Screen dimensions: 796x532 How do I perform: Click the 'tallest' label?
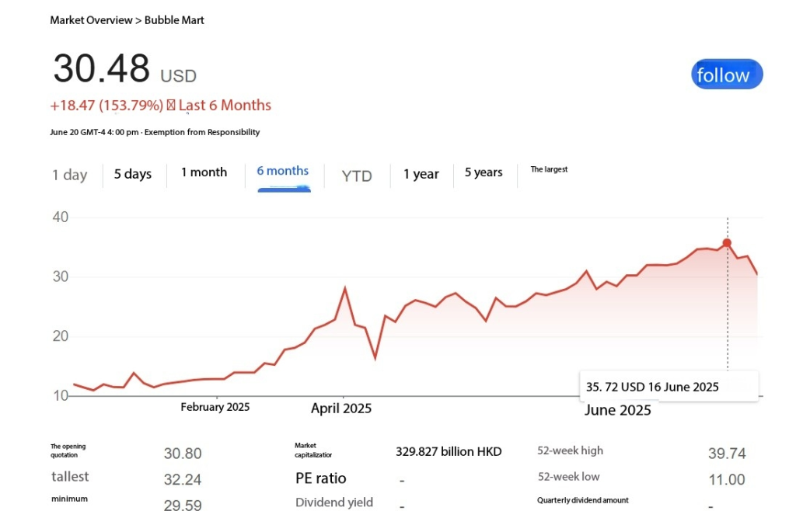click(70, 477)
